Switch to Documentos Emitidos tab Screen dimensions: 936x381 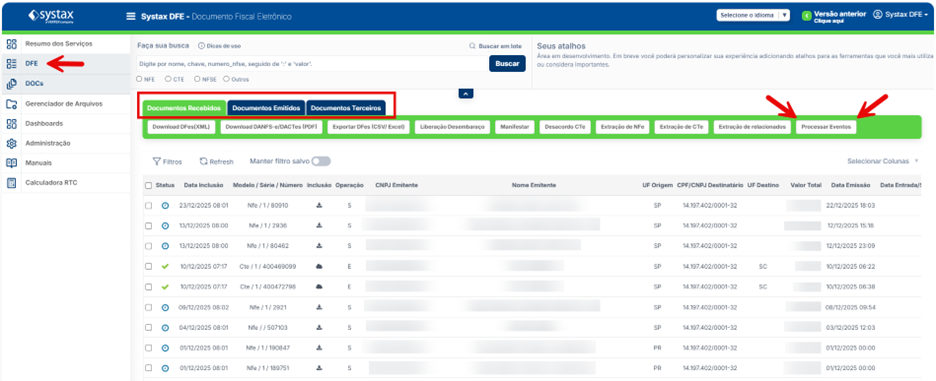[x=266, y=108]
